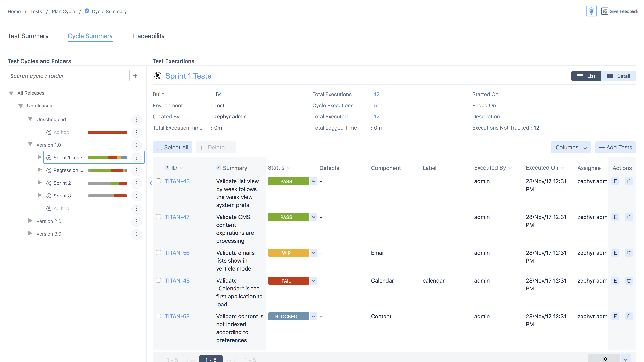Open the Columns dropdown menu
This screenshot has width=644, height=362.
(571, 147)
